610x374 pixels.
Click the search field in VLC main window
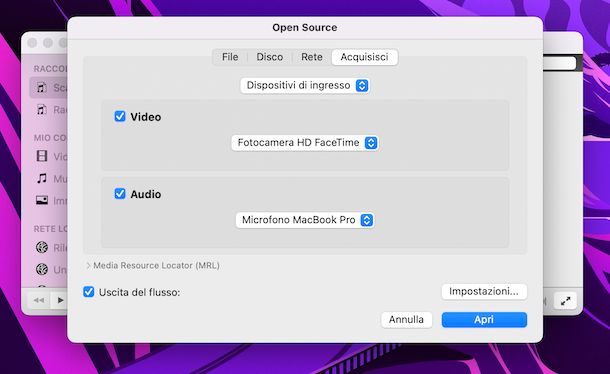pyautogui.click(x=559, y=63)
